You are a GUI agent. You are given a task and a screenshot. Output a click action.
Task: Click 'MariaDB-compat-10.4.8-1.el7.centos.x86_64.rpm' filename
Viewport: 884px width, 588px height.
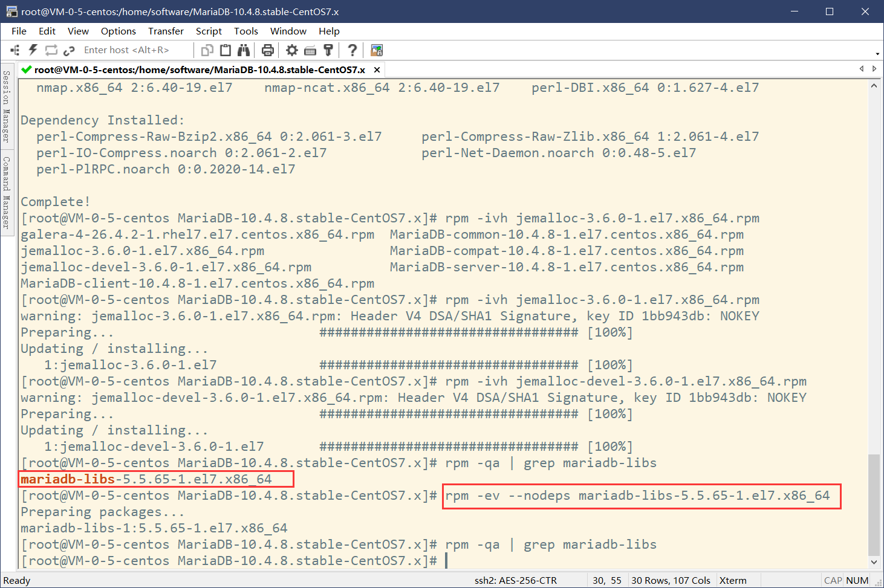[x=567, y=251]
